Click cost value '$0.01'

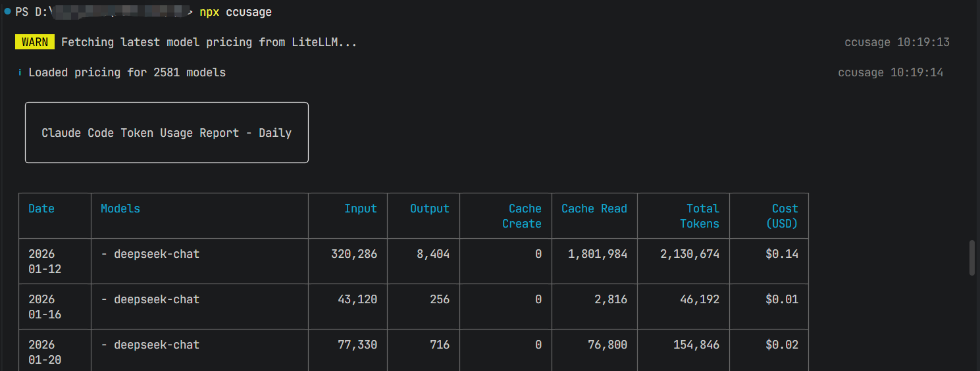click(782, 299)
